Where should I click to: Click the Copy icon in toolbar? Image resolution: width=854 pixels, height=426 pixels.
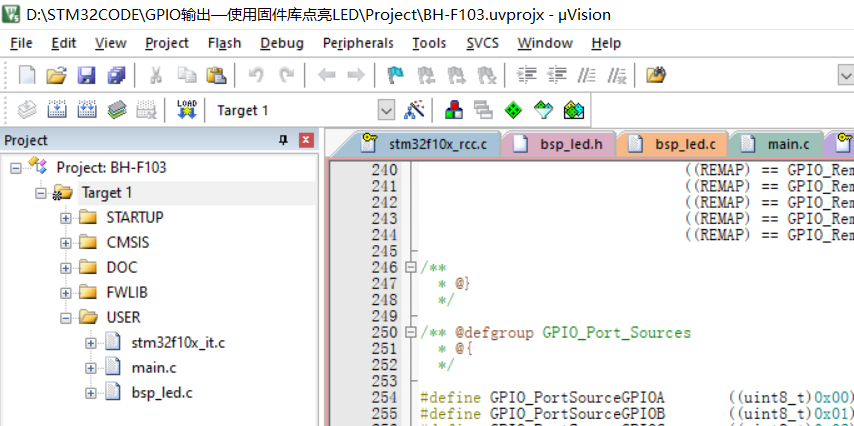[187, 75]
